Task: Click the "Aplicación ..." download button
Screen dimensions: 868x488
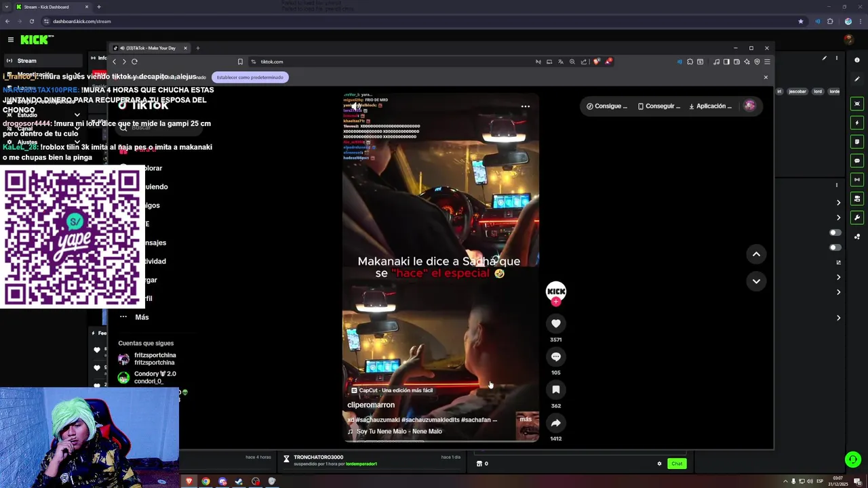Action: point(710,106)
